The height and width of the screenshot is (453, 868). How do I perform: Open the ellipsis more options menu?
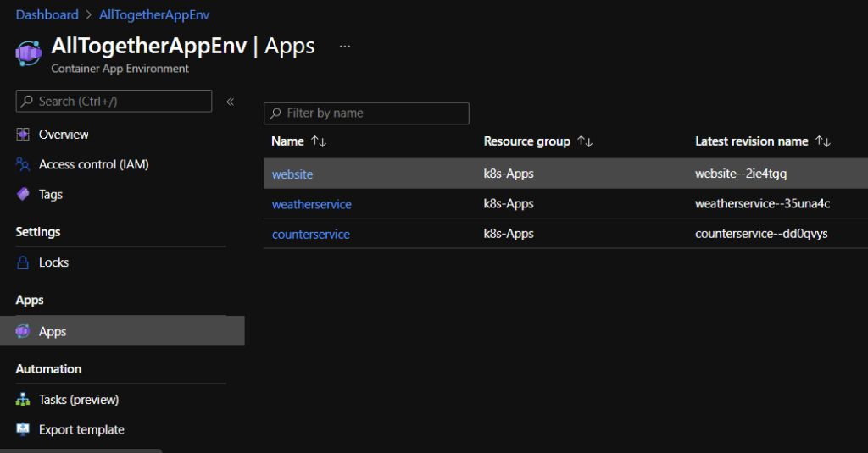tap(345, 46)
